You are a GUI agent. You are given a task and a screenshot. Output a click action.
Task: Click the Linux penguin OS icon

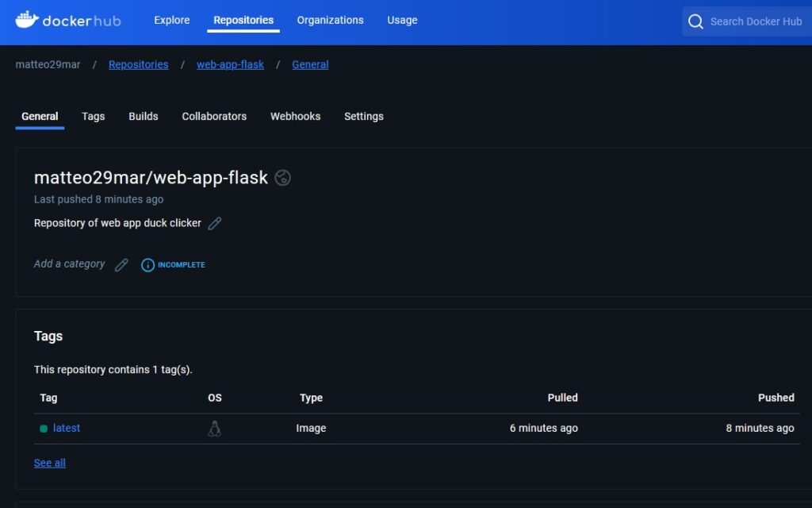pos(214,429)
